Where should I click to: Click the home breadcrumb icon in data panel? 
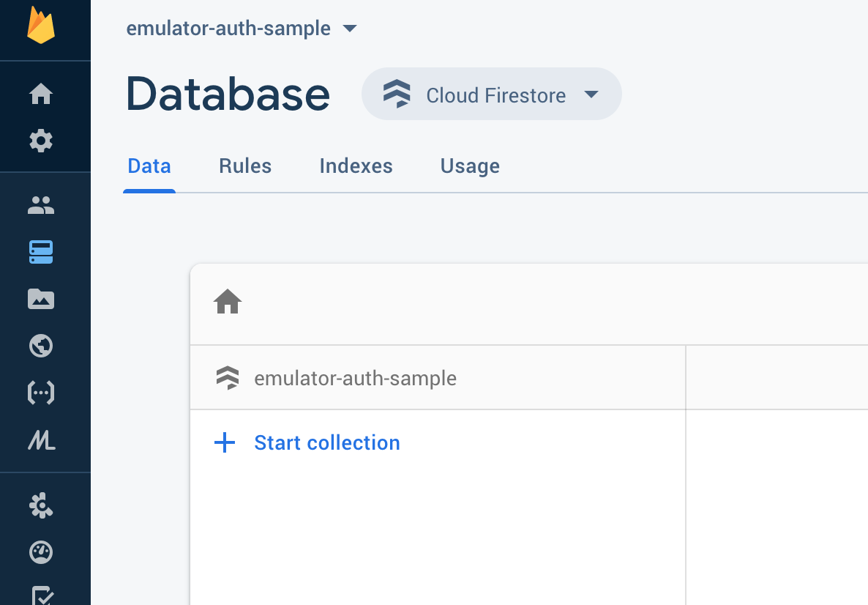pos(228,302)
